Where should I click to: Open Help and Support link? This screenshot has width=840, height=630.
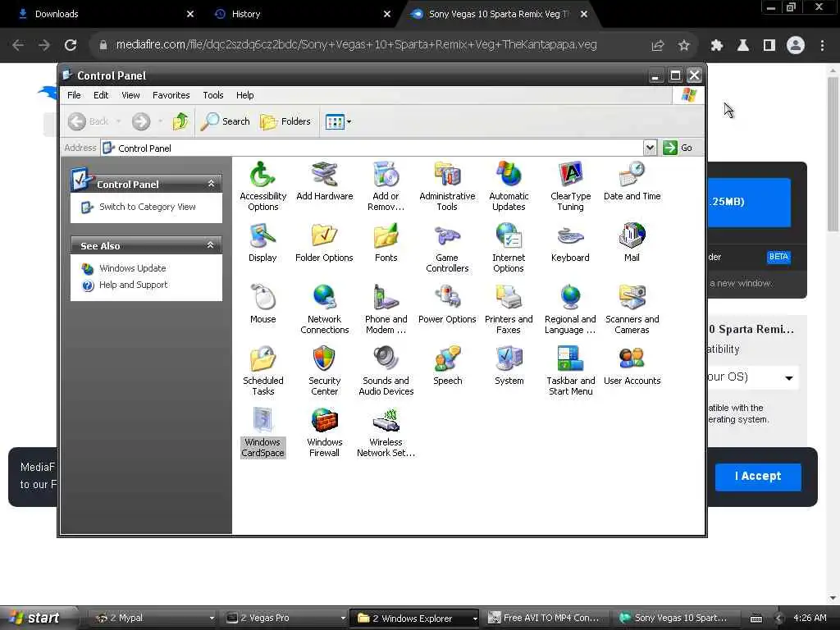133,285
